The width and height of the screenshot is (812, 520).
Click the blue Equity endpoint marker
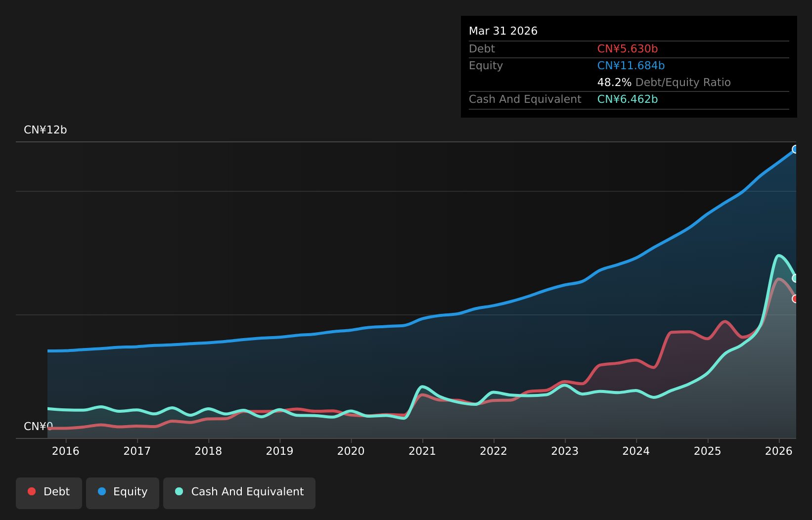click(x=795, y=149)
